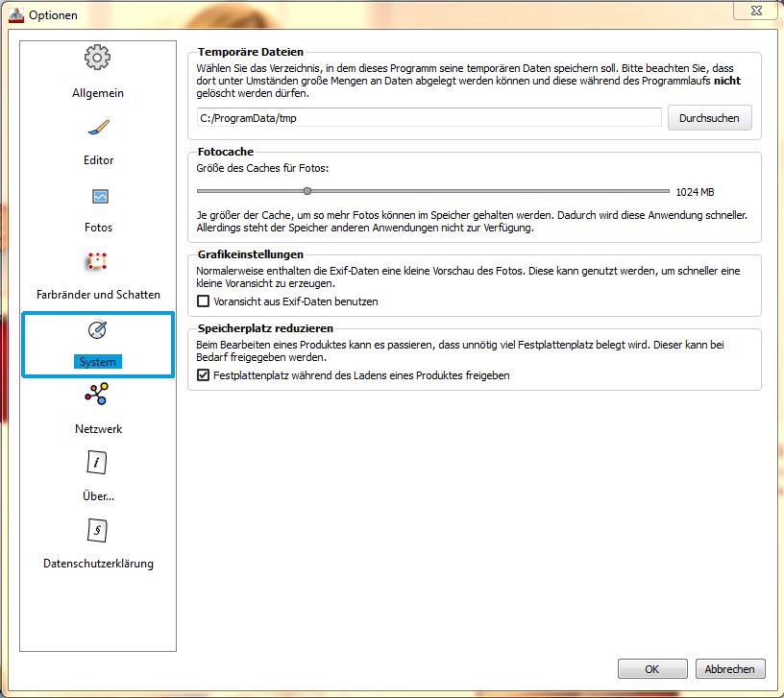Confirm with the OK button
The height and width of the screenshot is (698, 784).
pyautogui.click(x=652, y=669)
